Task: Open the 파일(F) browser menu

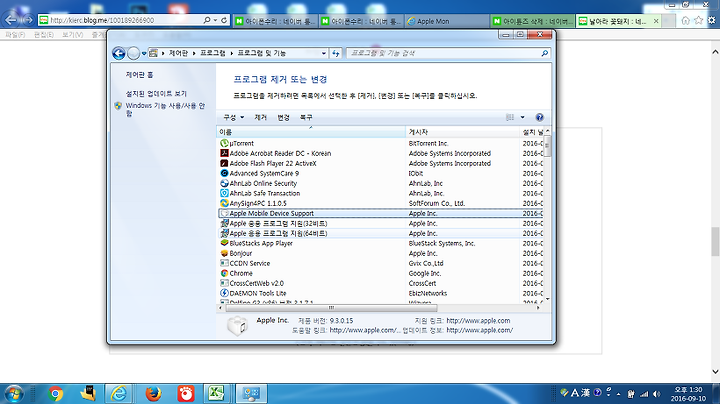Action: click(x=15, y=35)
